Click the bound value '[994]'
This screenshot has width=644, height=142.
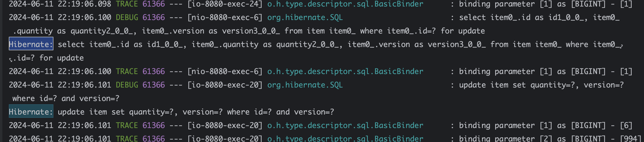pos(631,138)
